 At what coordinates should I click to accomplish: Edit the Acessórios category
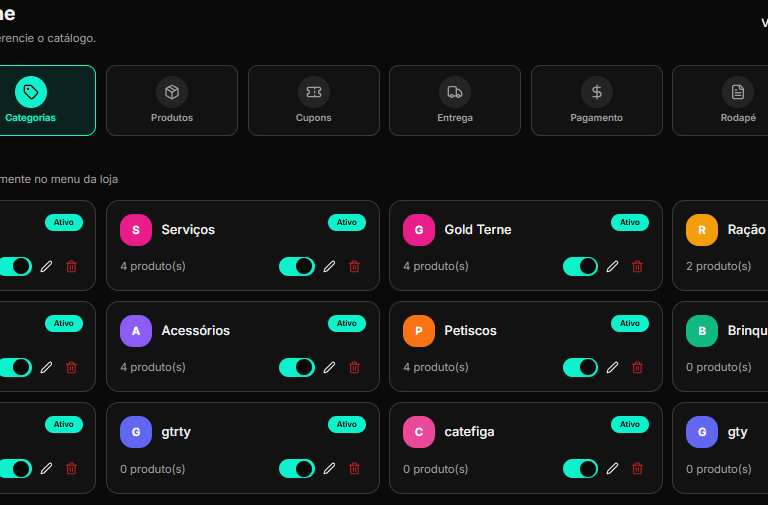[330, 367]
